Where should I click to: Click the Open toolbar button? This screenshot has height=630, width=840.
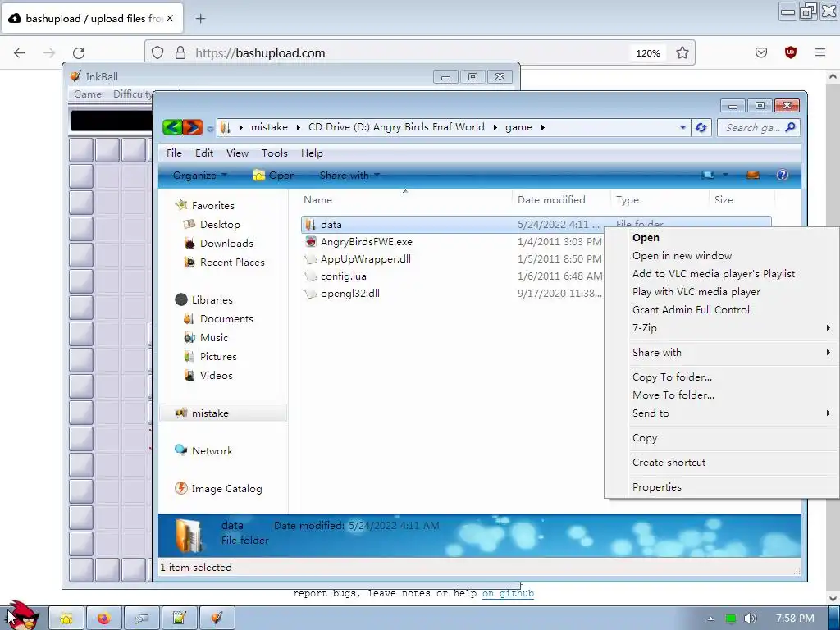pos(274,176)
